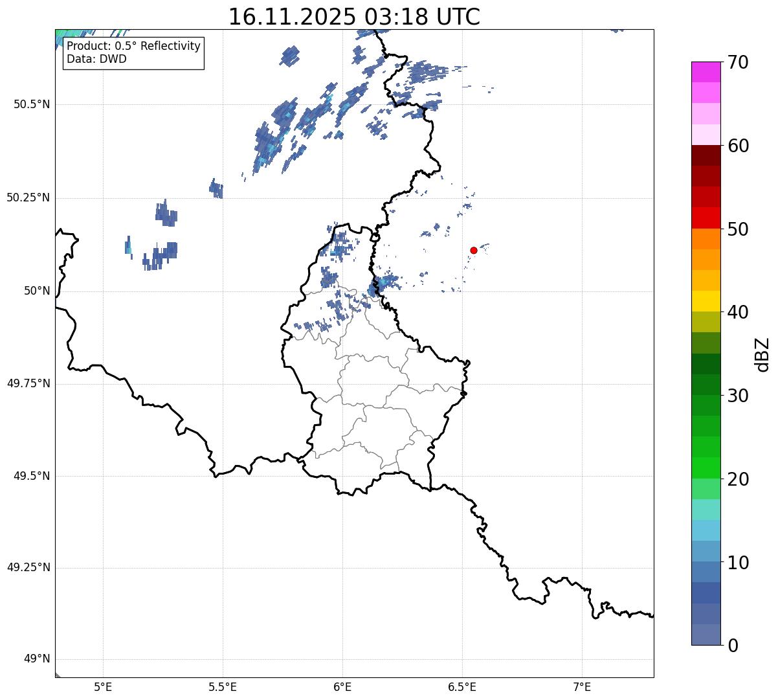Image resolution: width=778 pixels, height=700 pixels.
Task: Click the orange colorbar swatch just below 50
Action: click(706, 239)
